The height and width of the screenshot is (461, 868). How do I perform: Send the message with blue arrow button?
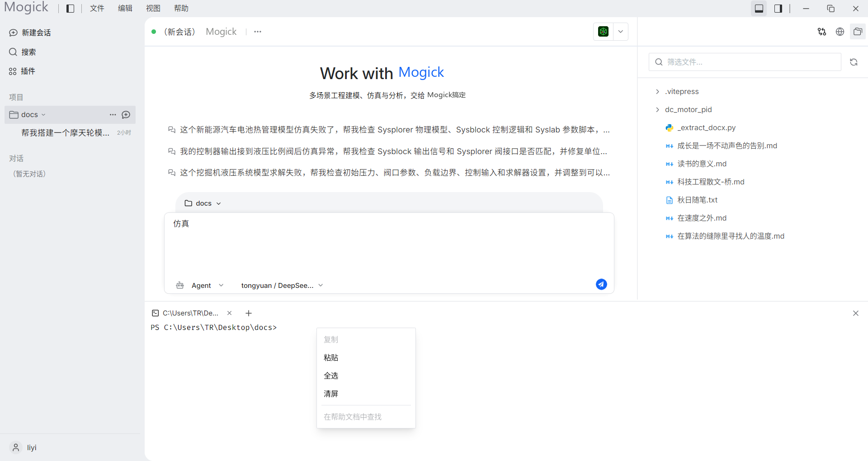601,284
